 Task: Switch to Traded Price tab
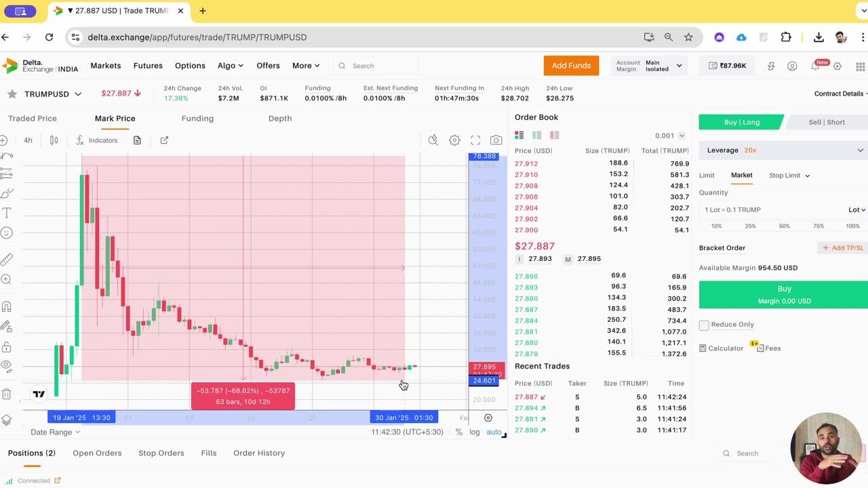coord(33,119)
